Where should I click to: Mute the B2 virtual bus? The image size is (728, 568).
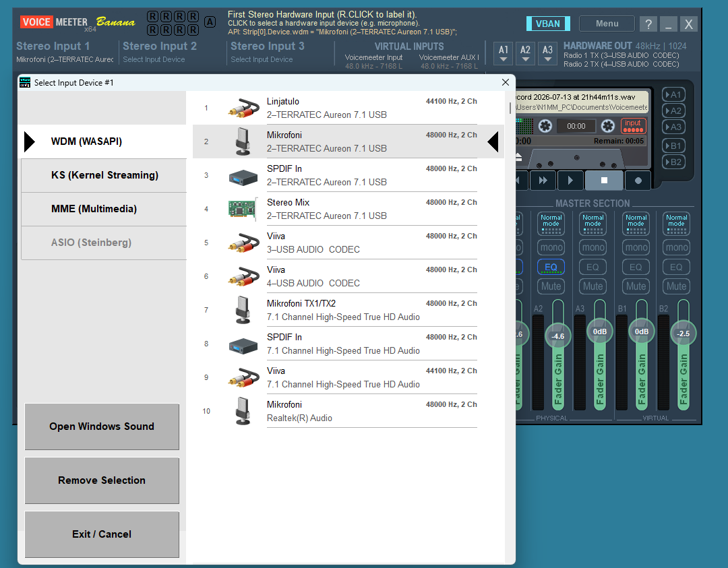coord(677,286)
